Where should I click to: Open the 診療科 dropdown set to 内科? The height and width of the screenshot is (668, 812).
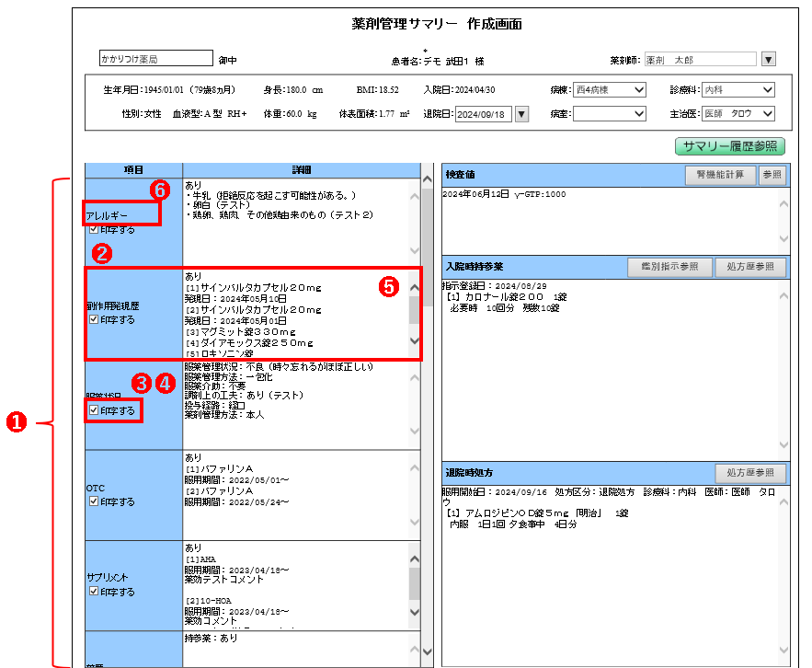coord(738,90)
